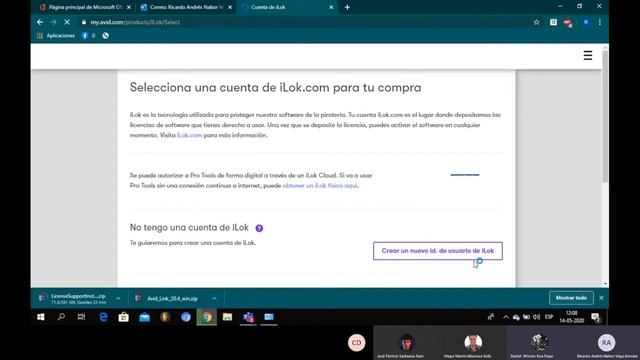Select the CD participant avatar

tap(356, 343)
